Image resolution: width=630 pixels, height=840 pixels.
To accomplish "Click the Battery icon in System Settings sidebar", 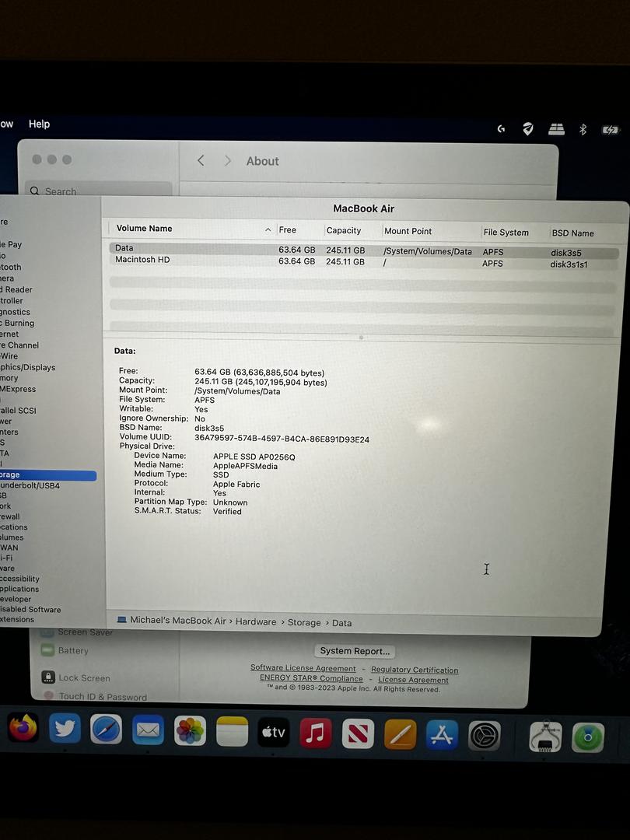I will 47,649.
